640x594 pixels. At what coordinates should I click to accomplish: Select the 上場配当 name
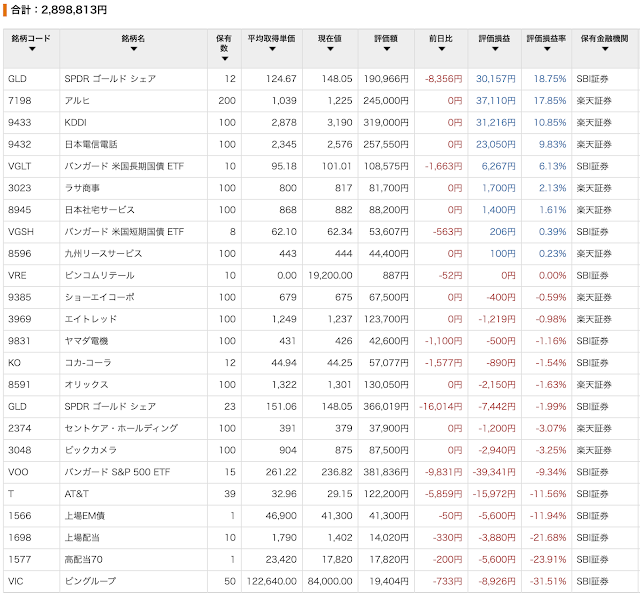coord(82,538)
